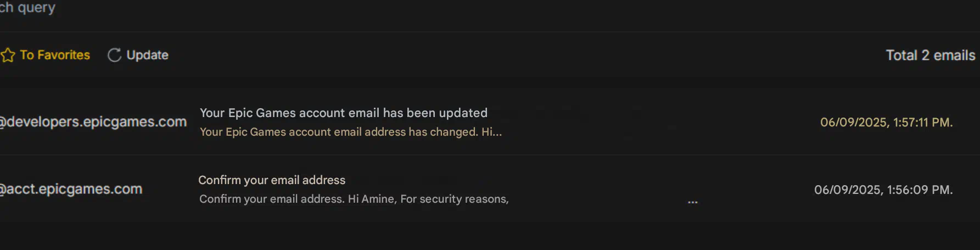Click the word Favorites in toolbar
Screen dimensions: 980x250
64,55
